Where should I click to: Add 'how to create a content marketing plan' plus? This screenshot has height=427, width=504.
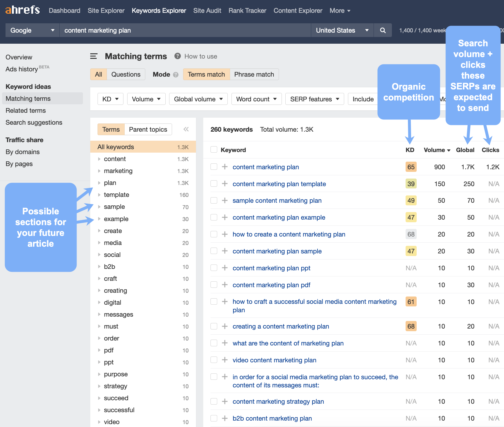point(225,234)
